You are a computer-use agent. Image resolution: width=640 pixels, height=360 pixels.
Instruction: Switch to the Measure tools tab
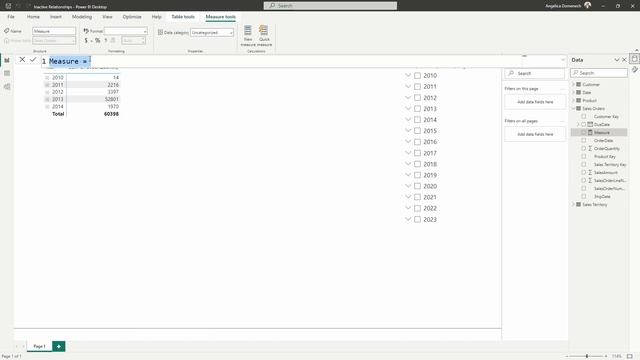221,17
